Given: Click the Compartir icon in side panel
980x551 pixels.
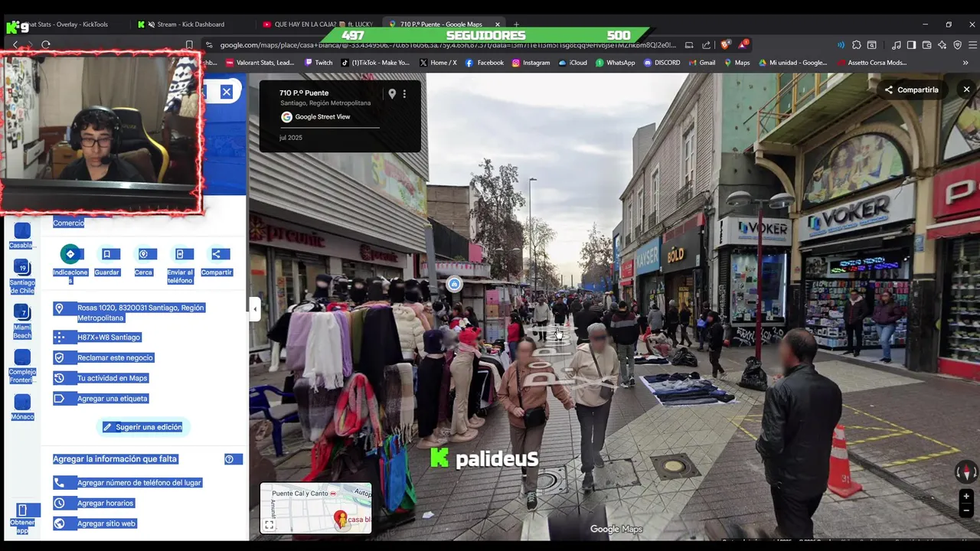Looking at the screenshot, I should (216, 254).
